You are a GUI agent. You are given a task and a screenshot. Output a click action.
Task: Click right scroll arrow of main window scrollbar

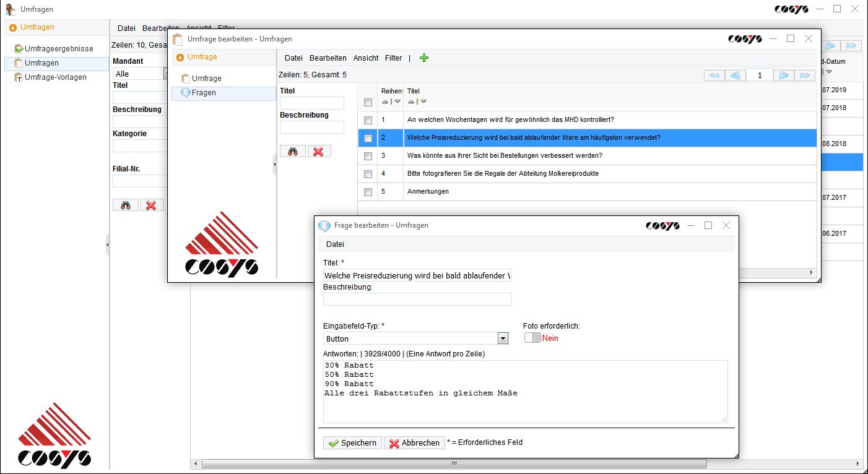coord(858,463)
